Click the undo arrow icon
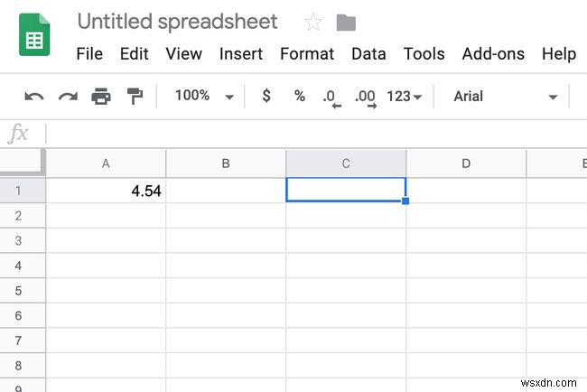 (x=34, y=96)
